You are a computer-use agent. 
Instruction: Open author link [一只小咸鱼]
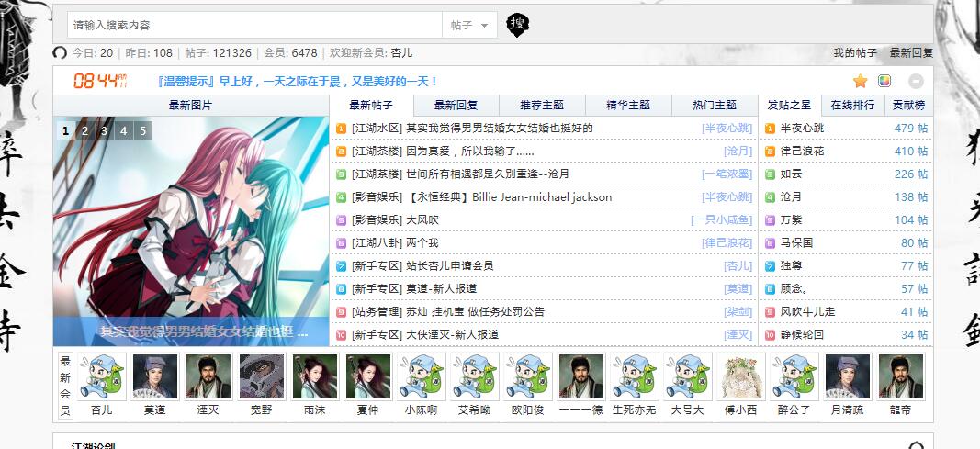click(x=721, y=219)
